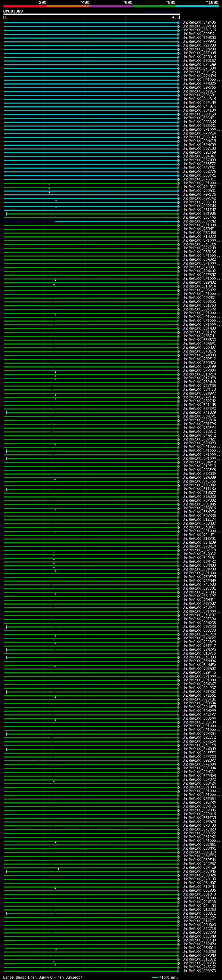
Task: Select hit label UniRef100_A8ITU7
Action: [x=199, y=210]
